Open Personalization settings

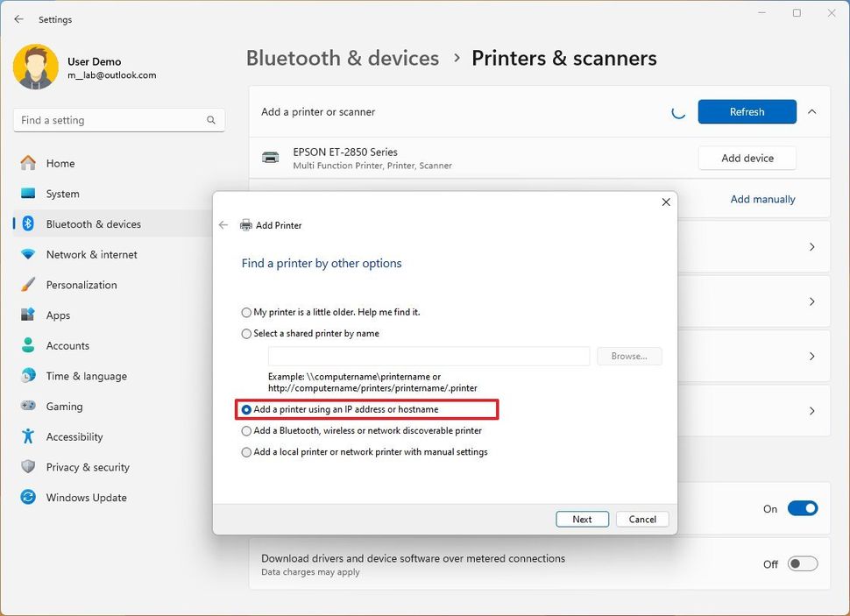81,285
